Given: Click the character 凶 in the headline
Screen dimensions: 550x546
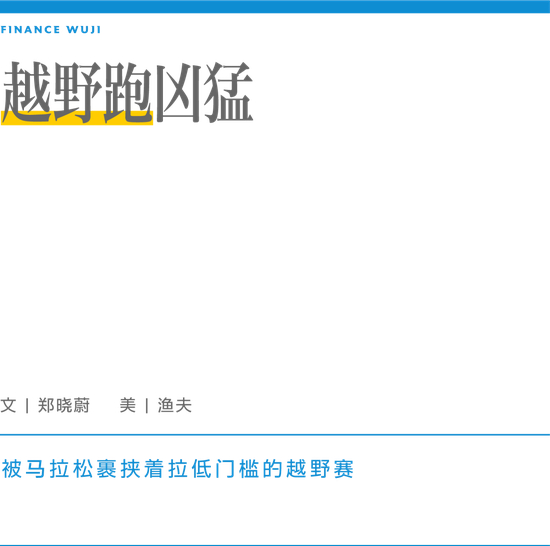Looking at the screenshot, I should (178, 93).
